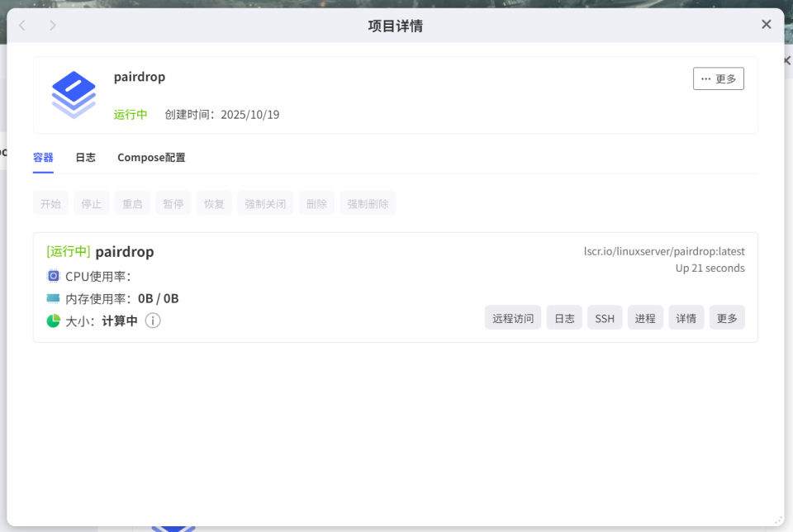The width and height of the screenshot is (793, 532).
Task: Click the 计算中 size value
Action: pyautogui.click(x=120, y=321)
